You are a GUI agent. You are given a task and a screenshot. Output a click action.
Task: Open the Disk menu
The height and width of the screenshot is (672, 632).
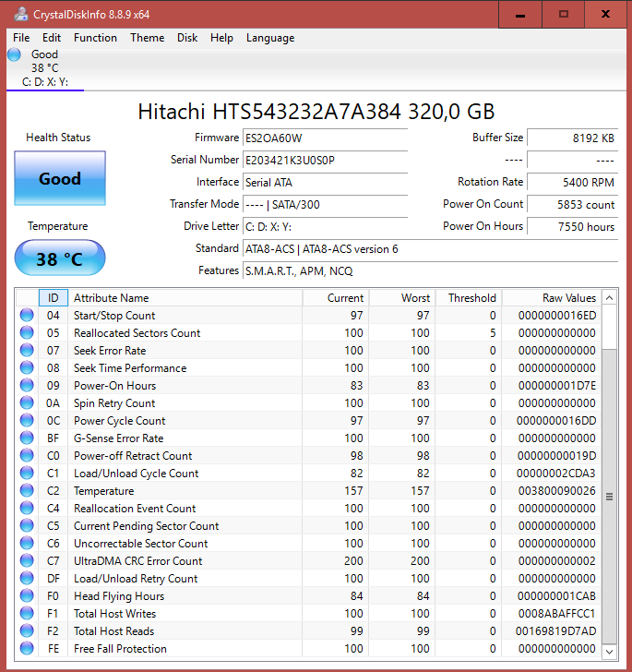coord(187,38)
